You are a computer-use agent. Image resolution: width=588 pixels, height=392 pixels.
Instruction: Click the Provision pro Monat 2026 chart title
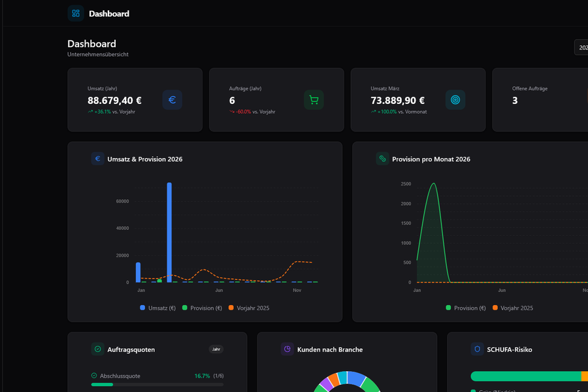431,159
